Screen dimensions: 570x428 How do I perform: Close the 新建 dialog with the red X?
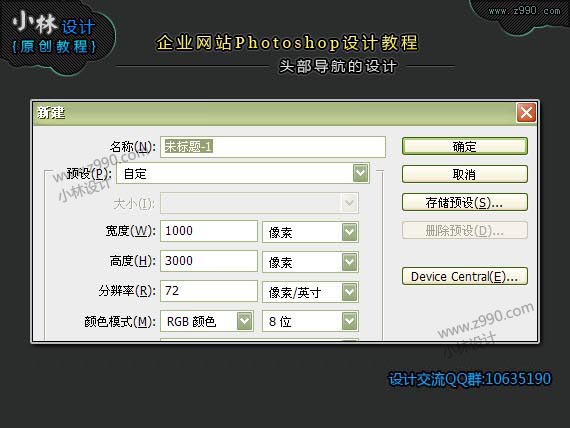pyautogui.click(x=526, y=113)
